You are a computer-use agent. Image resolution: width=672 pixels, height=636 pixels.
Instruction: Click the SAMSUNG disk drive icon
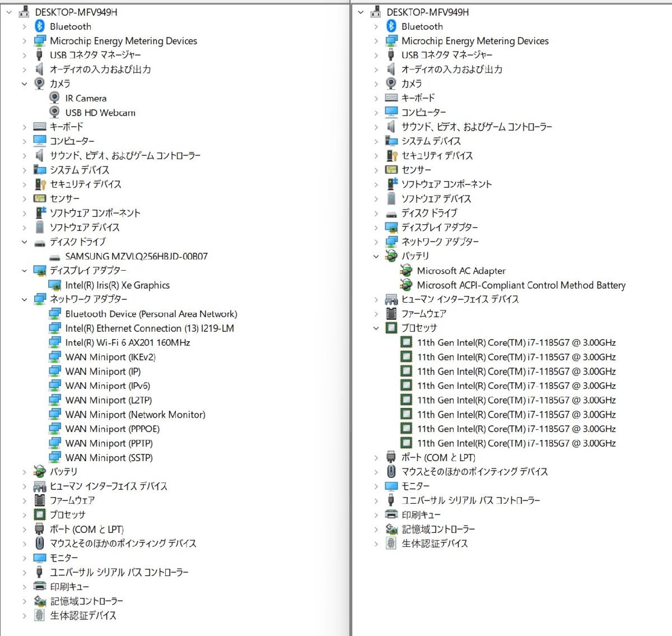(54, 257)
